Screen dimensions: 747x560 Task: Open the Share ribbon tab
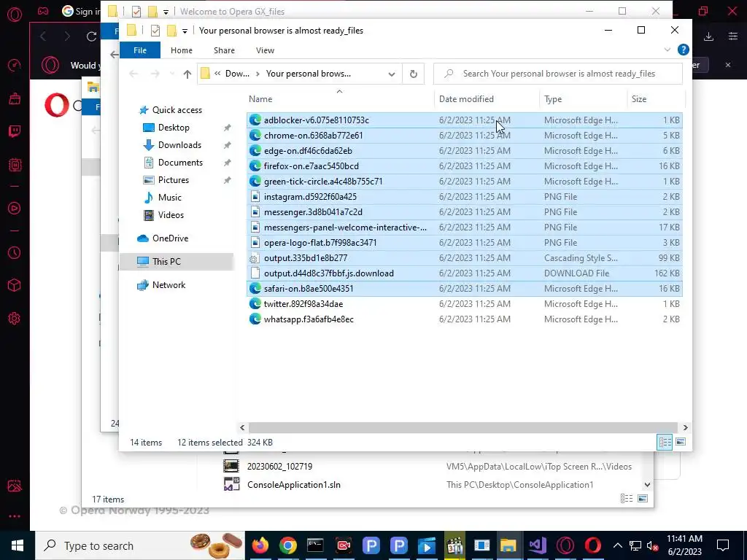[x=224, y=50]
